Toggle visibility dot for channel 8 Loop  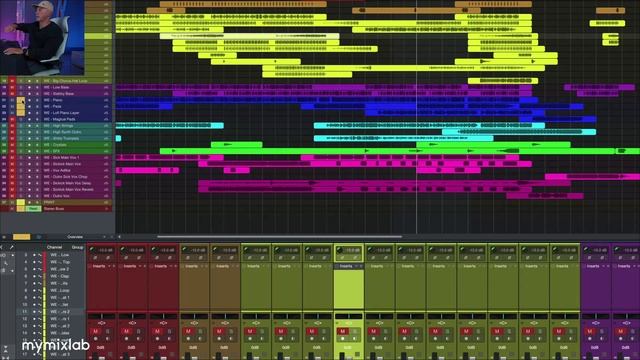34,291
